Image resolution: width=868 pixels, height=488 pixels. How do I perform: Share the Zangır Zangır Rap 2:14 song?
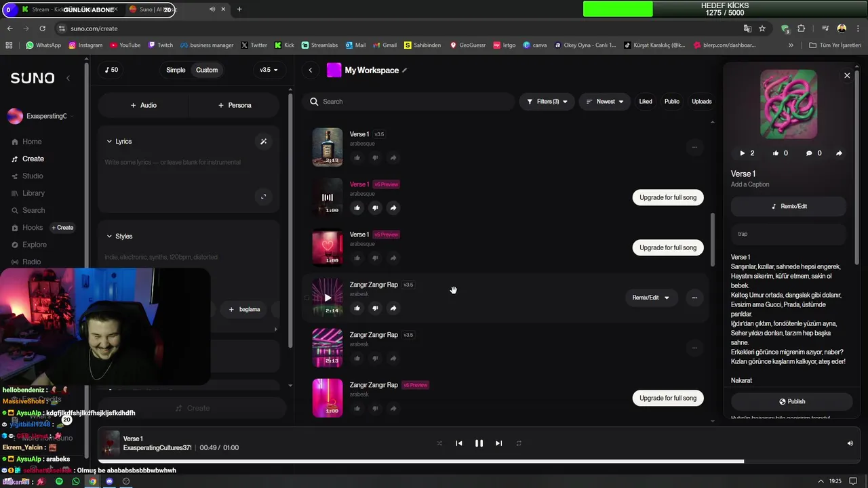click(x=393, y=308)
